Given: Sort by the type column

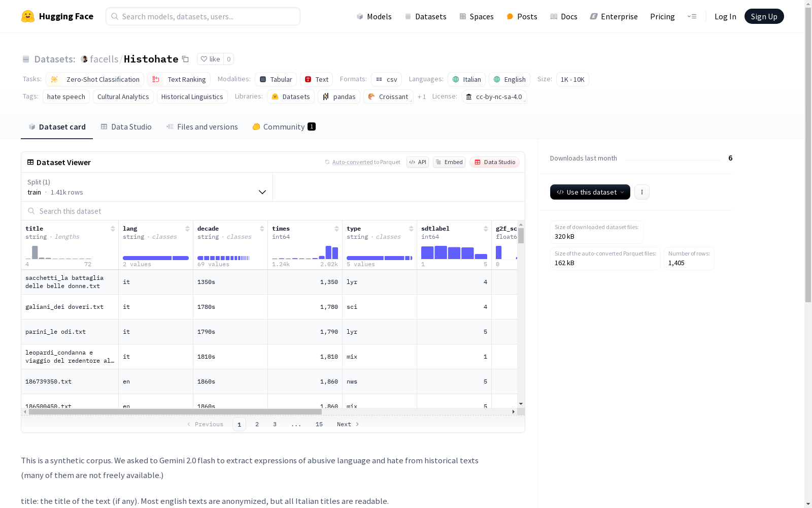Looking at the screenshot, I should click(411, 229).
